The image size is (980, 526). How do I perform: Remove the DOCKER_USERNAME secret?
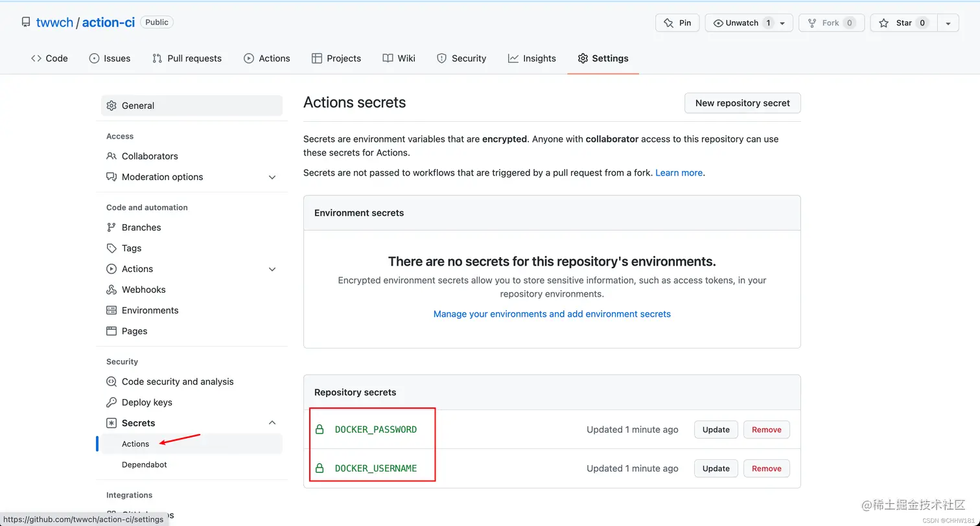[x=766, y=468]
